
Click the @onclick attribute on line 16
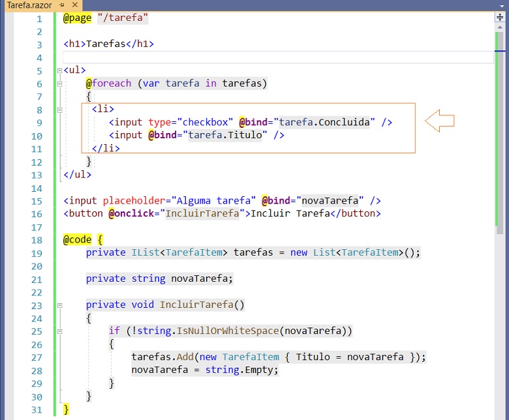(131, 213)
